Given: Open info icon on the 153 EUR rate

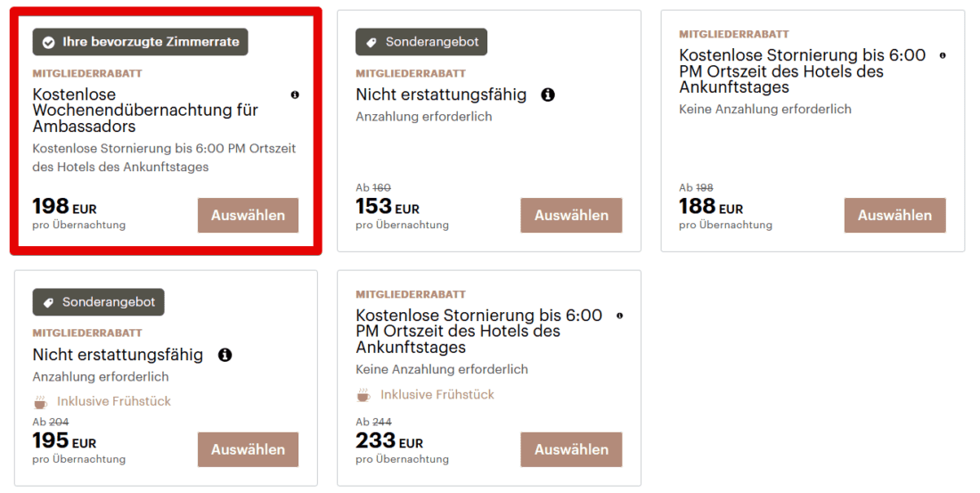Looking at the screenshot, I should click(x=548, y=94).
